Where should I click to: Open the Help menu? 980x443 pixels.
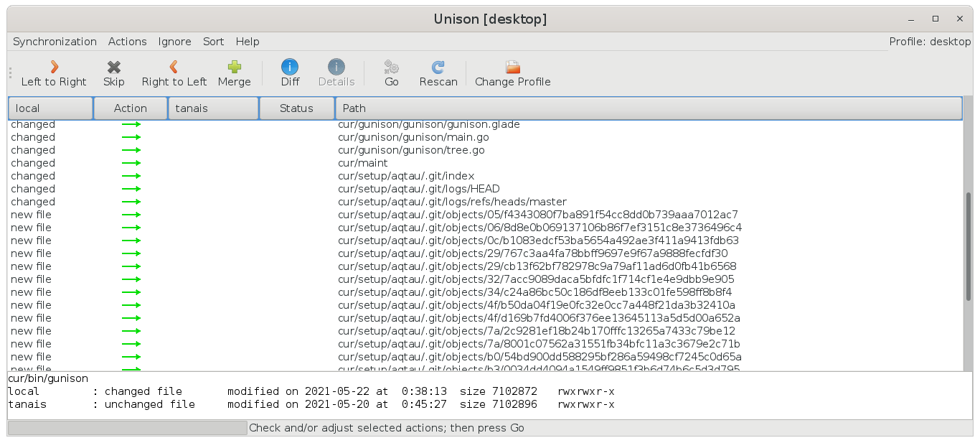(248, 42)
